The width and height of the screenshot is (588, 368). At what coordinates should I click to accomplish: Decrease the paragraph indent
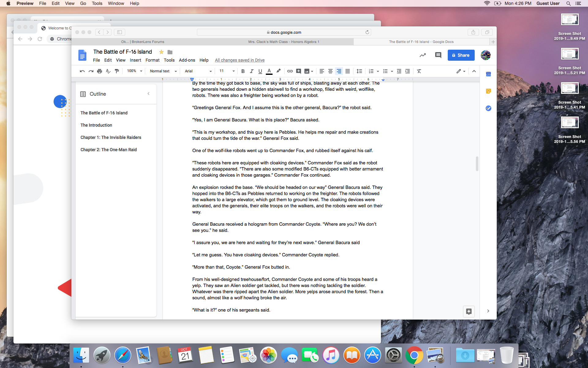point(399,71)
